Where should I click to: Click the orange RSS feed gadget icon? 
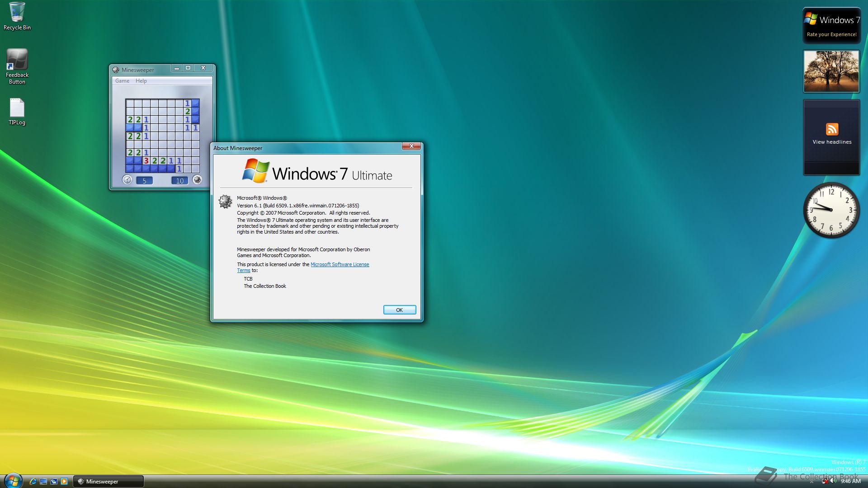(x=832, y=129)
